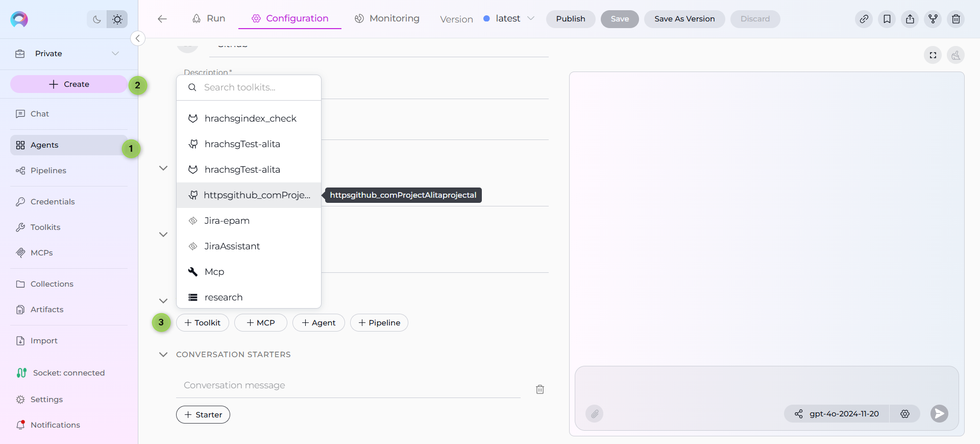Image resolution: width=980 pixels, height=444 pixels.
Task: Expand the chat panel to fullscreen
Action: (x=933, y=55)
